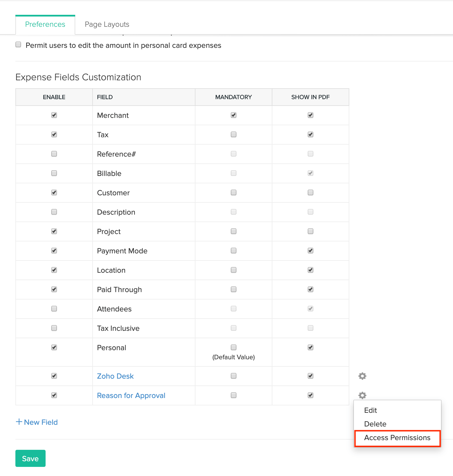Uncheck Show in PDF for Location
The width and height of the screenshot is (453, 476).
[311, 270]
